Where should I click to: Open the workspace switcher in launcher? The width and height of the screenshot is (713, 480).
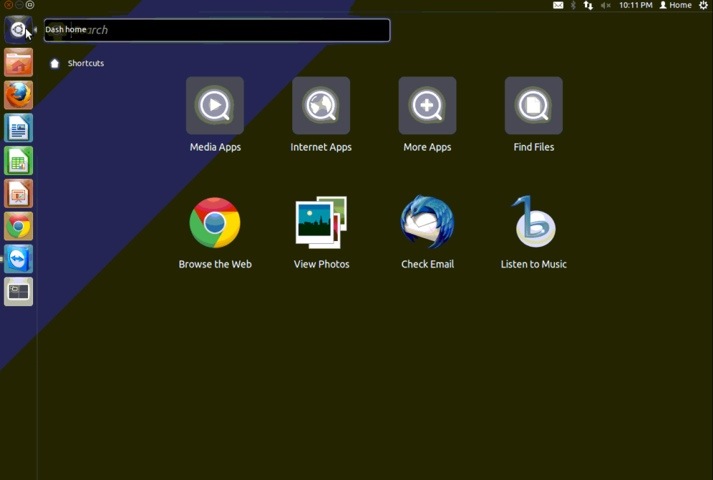[x=18, y=292]
